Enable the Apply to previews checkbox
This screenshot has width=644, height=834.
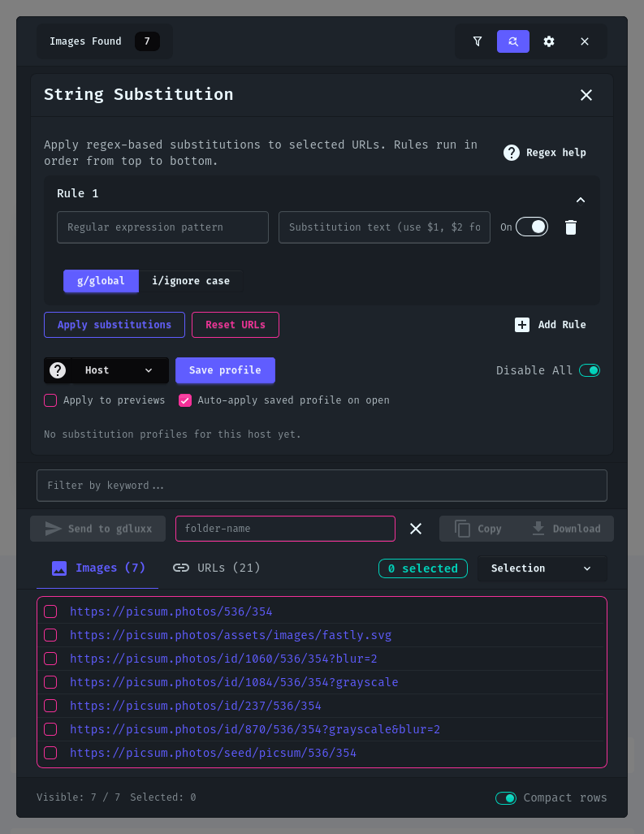click(50, 400)
